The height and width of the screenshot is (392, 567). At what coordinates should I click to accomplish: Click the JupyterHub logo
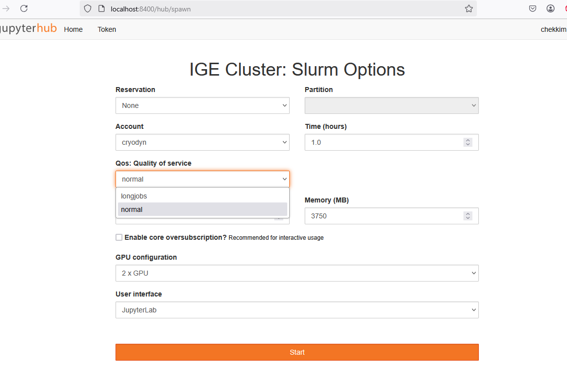click(27, 29)
